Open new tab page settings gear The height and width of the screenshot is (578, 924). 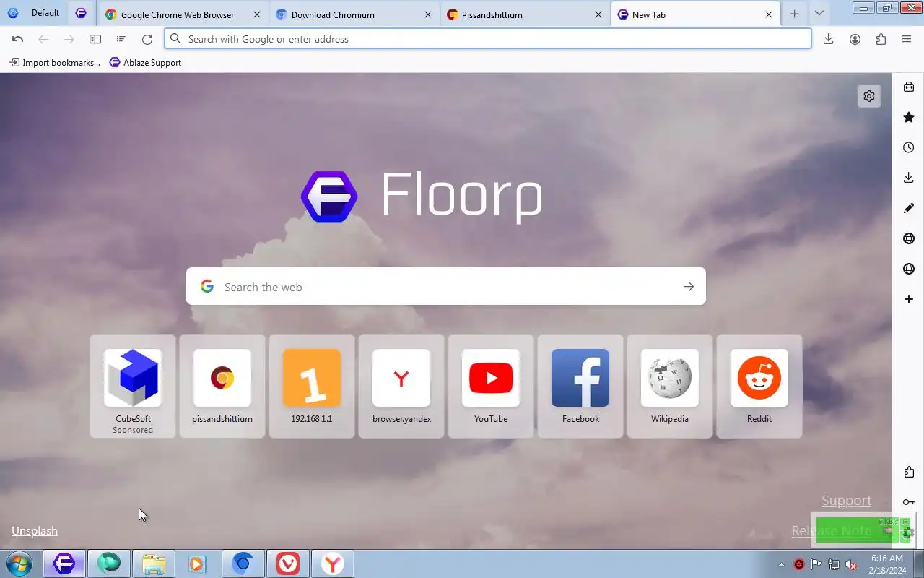[x=869, y=96]
